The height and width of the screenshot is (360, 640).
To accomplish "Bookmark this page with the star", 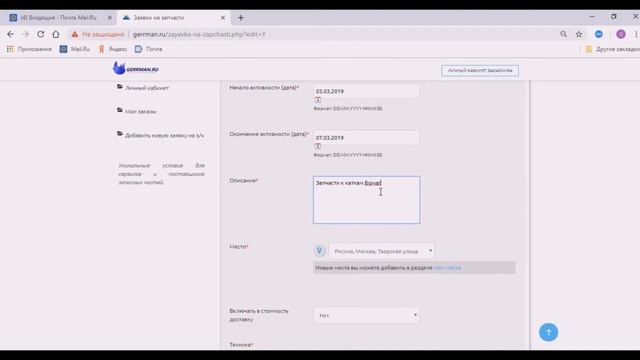I will point(579,34).
